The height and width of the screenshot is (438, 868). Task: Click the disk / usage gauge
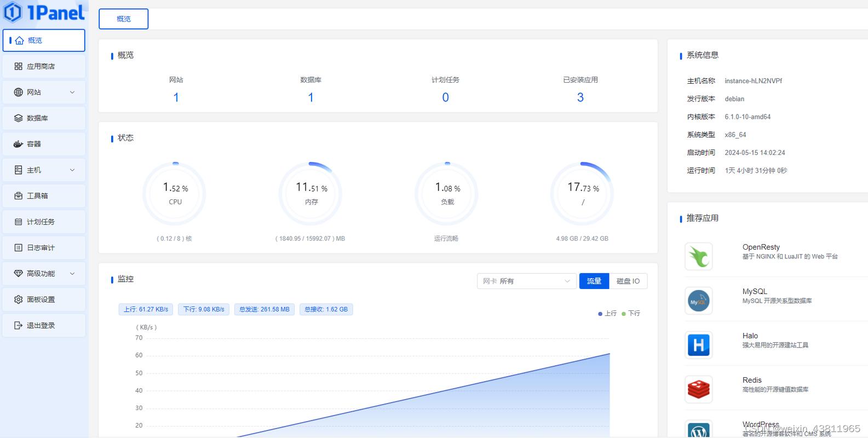(x=583, y=194)
